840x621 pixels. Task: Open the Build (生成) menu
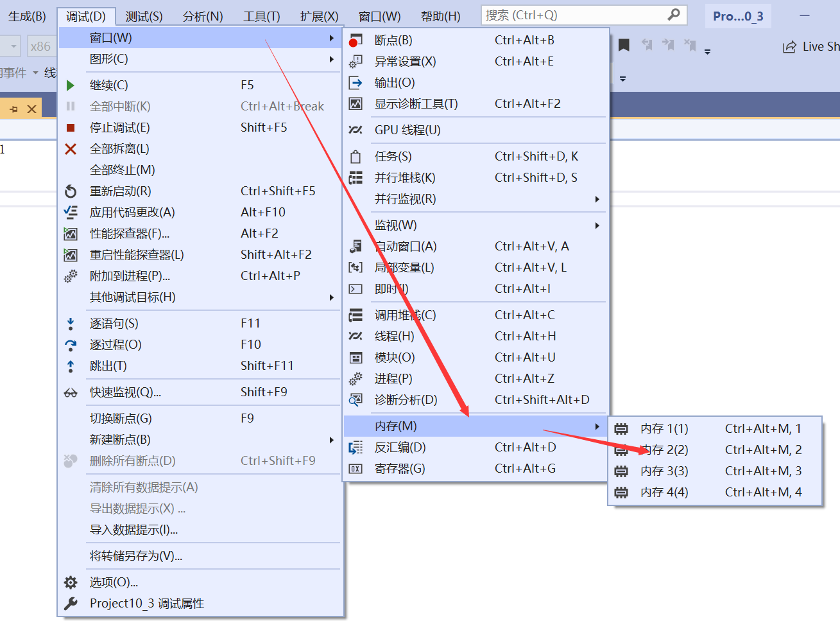pyautogui.click(x=27, y=16)
